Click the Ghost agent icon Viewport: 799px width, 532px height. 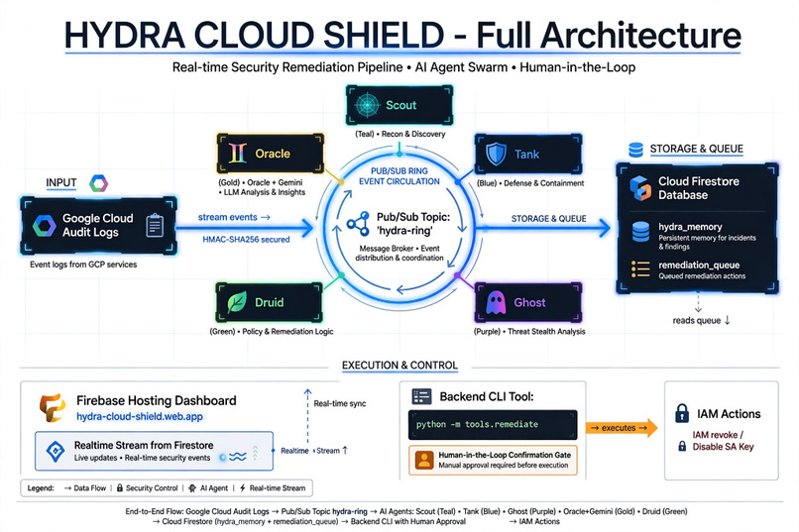tap(496, 302)
